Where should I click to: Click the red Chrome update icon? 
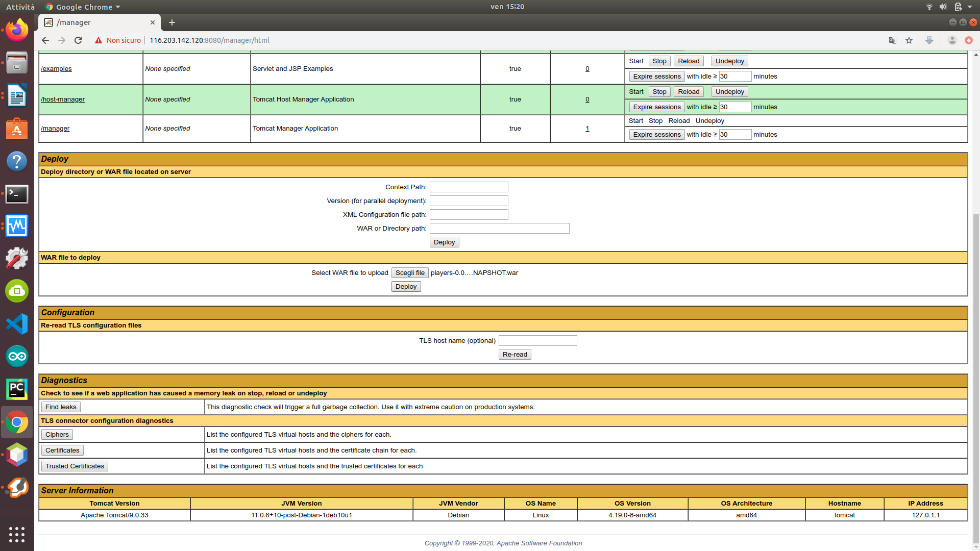[x=969, y=40]
